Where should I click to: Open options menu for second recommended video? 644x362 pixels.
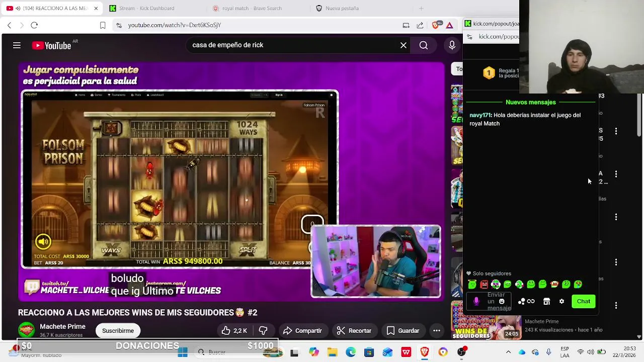[616, 131]
